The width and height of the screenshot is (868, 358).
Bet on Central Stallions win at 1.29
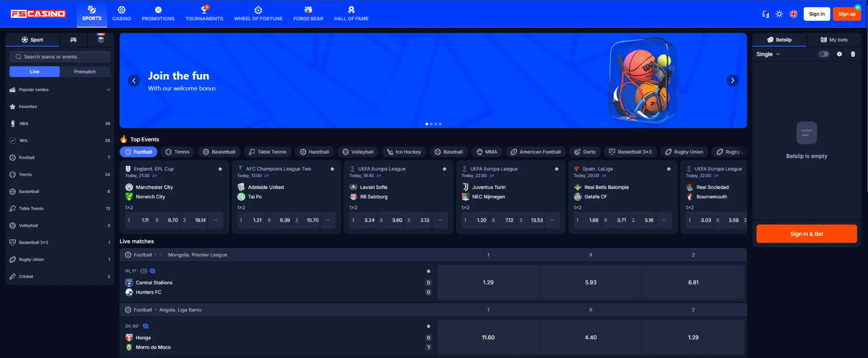click(488, 283)
